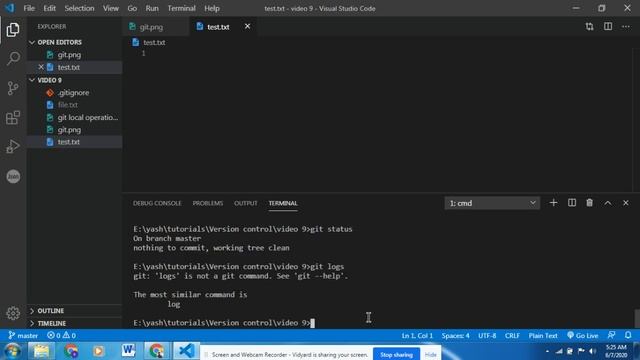The width and height of the screenshot is (640, 360).
Task: Select the Terminal panel tab
Action: [x=283, y=203]
